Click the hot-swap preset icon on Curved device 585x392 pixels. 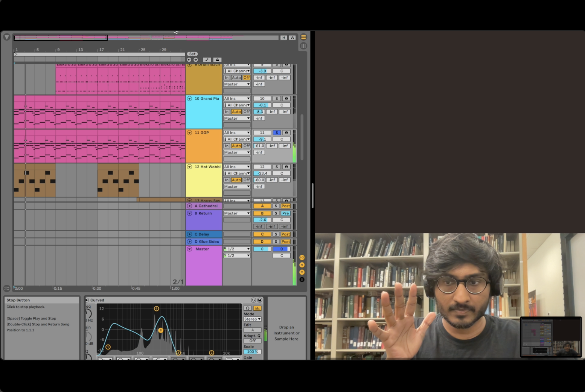253,300
